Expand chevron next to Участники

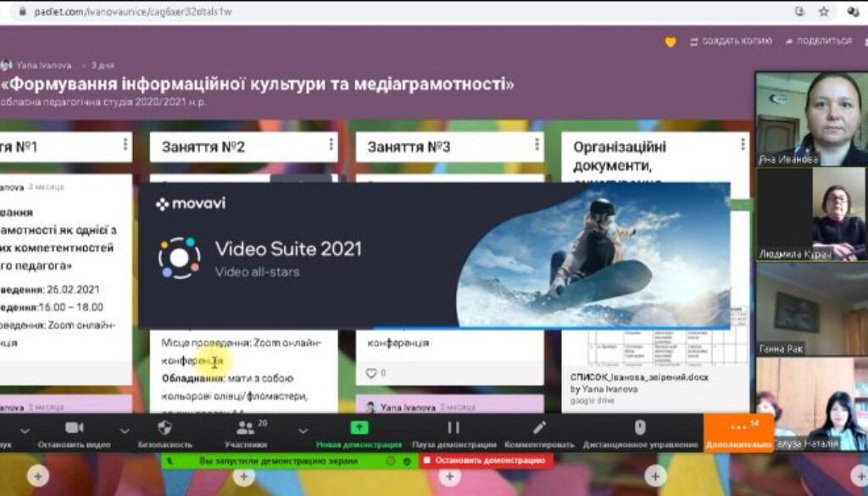pos(303,431)
